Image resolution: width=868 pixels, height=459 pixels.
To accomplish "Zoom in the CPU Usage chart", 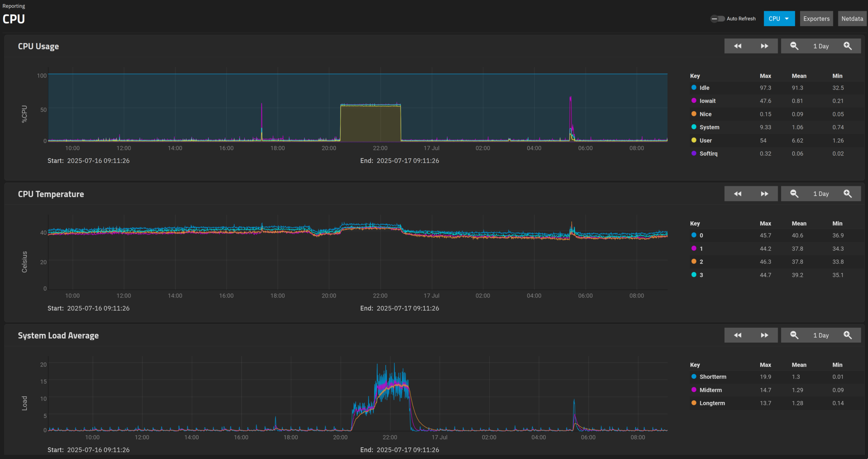I will click(847, 46).
